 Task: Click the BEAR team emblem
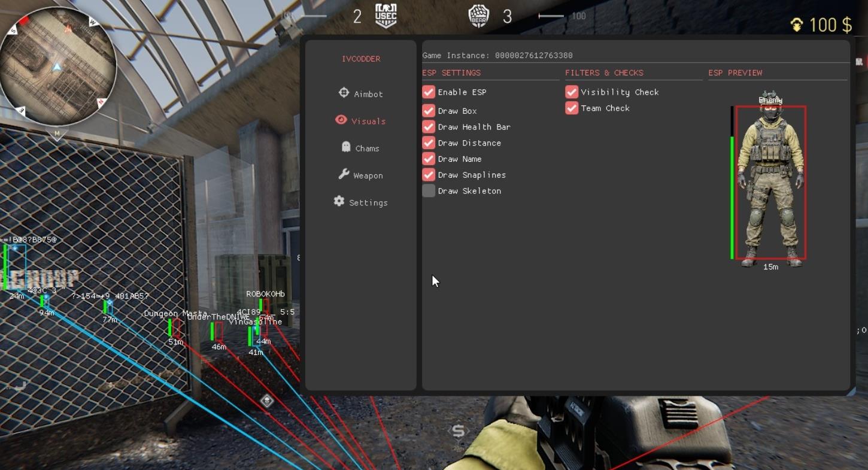(479, 16)
